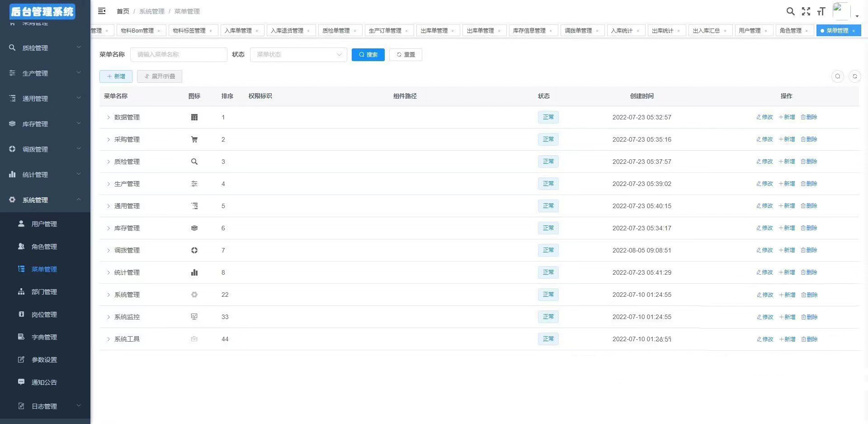Screen dimensions: 868x424
Task: Click the 菜单名称 input field
Action: pyautogui.click(x=179, y=54)
